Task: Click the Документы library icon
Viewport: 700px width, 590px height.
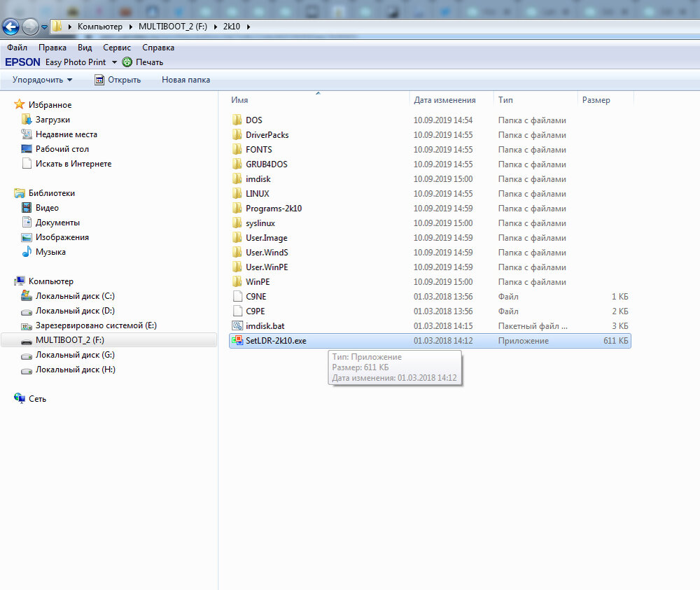Action: pyautogui.click(x=27, y=223)
